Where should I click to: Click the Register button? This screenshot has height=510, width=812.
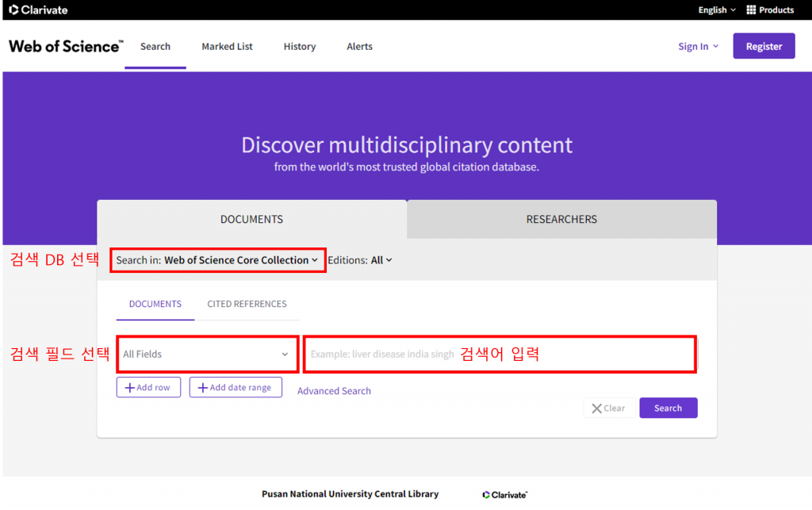click(764, 46)
